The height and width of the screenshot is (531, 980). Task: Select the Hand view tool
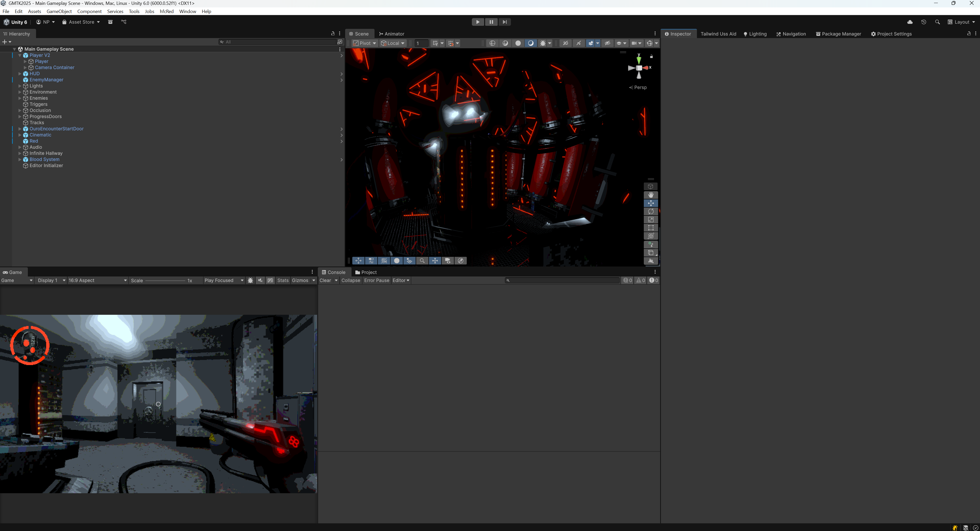pyautogui.click(x=650, y=195)
